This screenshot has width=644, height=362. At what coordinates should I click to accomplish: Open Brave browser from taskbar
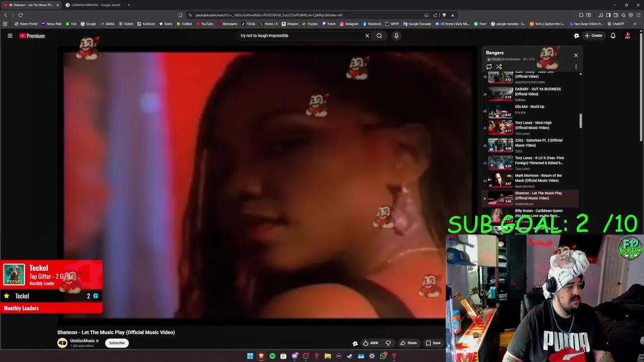coord(261,356)
